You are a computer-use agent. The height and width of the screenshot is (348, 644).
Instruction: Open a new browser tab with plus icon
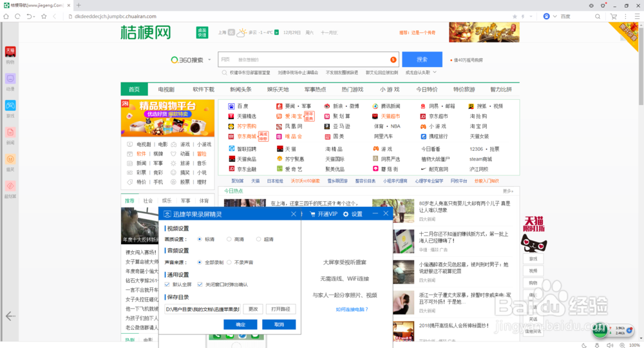pos(79,5)
